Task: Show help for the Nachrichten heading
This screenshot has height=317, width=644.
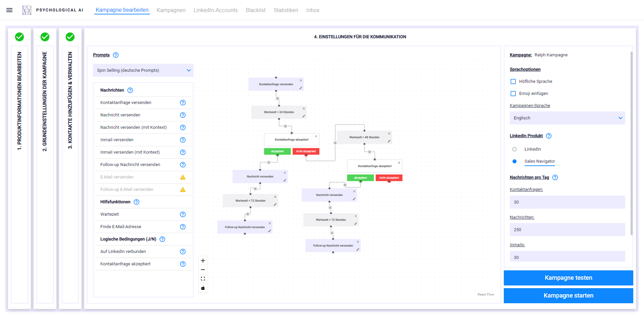Action: pyautogui.click(x=130, y=90)
